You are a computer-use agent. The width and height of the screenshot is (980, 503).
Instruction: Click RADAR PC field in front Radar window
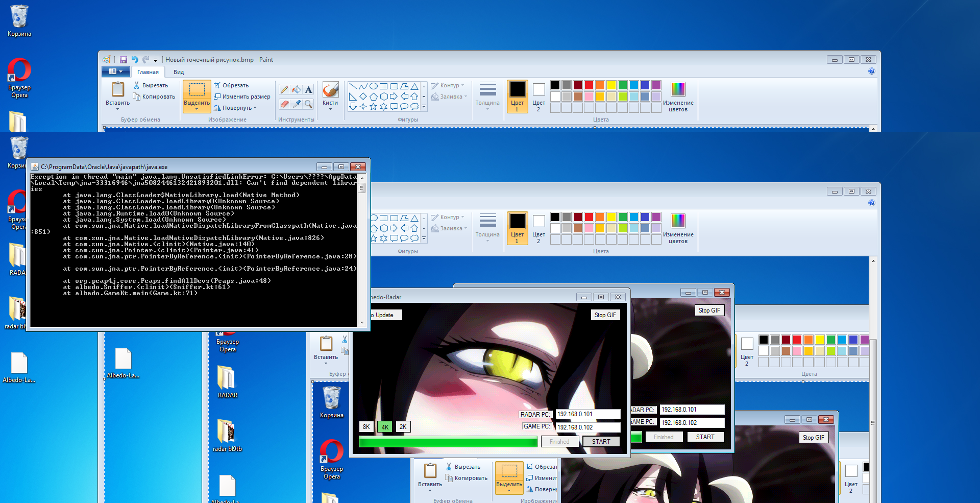pos(587,414)
